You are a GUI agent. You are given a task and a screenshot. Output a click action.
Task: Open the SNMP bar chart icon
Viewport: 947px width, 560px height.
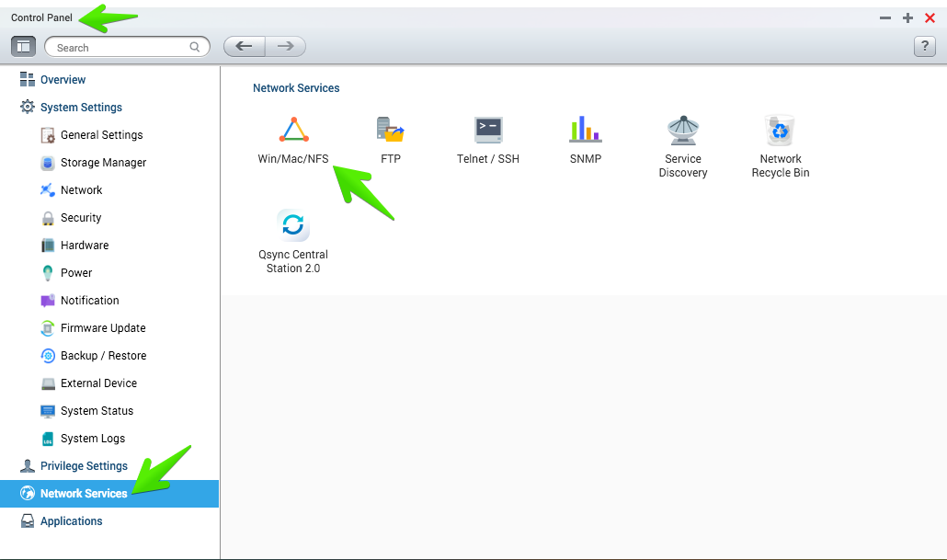[586, 130]
